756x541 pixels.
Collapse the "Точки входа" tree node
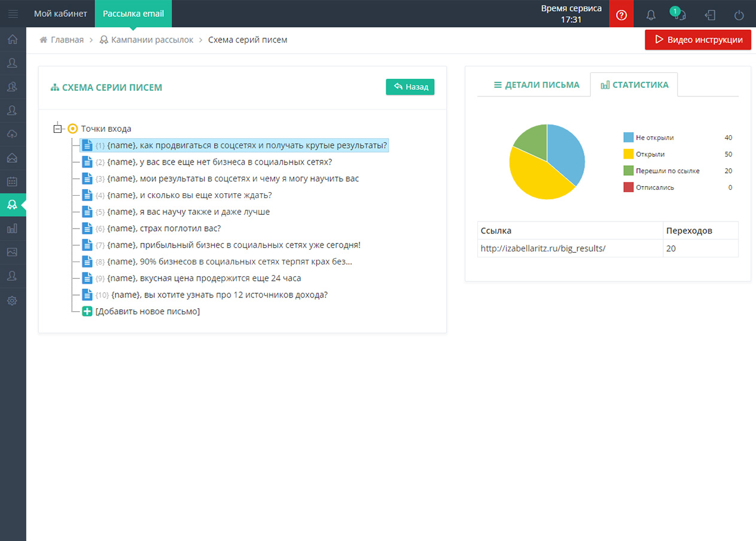click(58, 129)
